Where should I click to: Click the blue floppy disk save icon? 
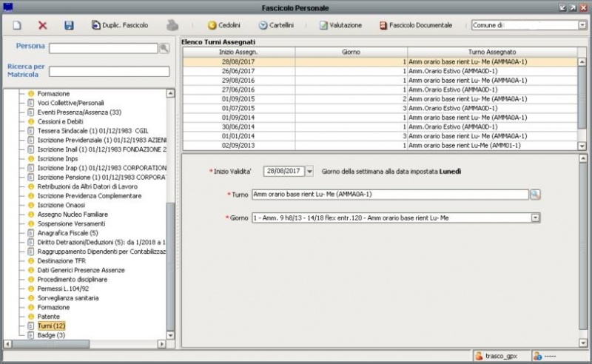(69, 25)
